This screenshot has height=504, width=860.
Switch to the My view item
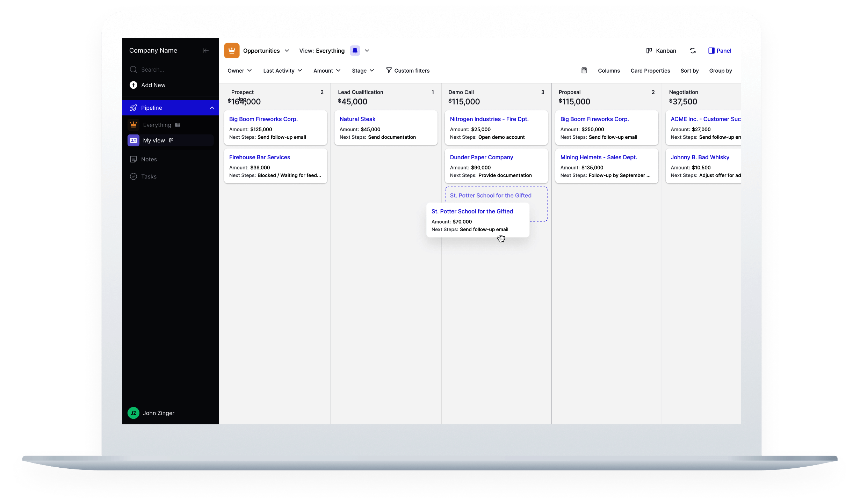click(154, 140)
